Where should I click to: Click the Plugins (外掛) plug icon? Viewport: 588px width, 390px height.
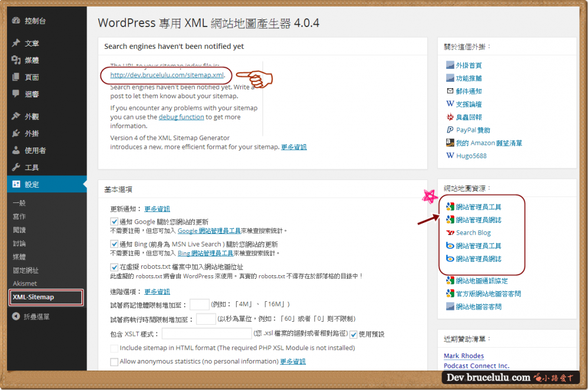tap(16, 133)
